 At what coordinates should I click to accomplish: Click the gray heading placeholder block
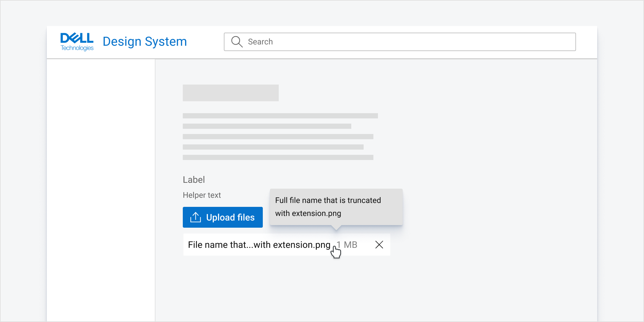tap(231, 93)
